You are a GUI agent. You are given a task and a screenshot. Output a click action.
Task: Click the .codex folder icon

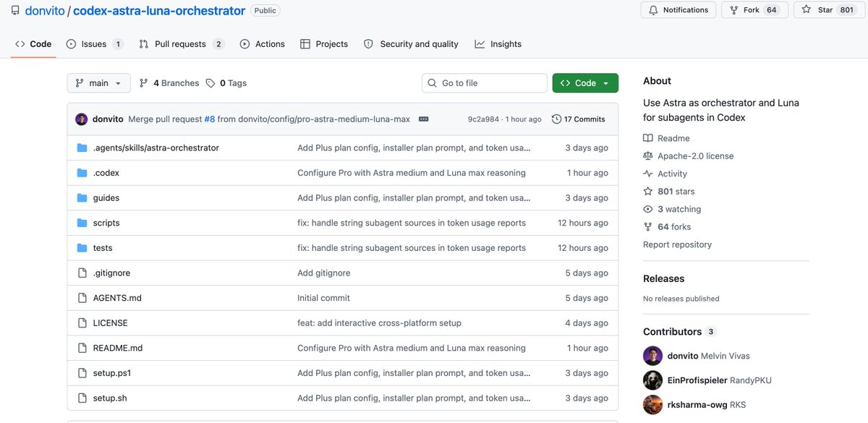tap(82, 173)
